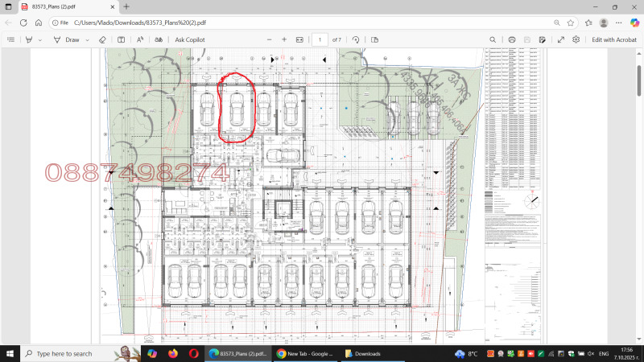Click the Read aloud icon
This screenshot has height=362, width=644.
(139, 39)
